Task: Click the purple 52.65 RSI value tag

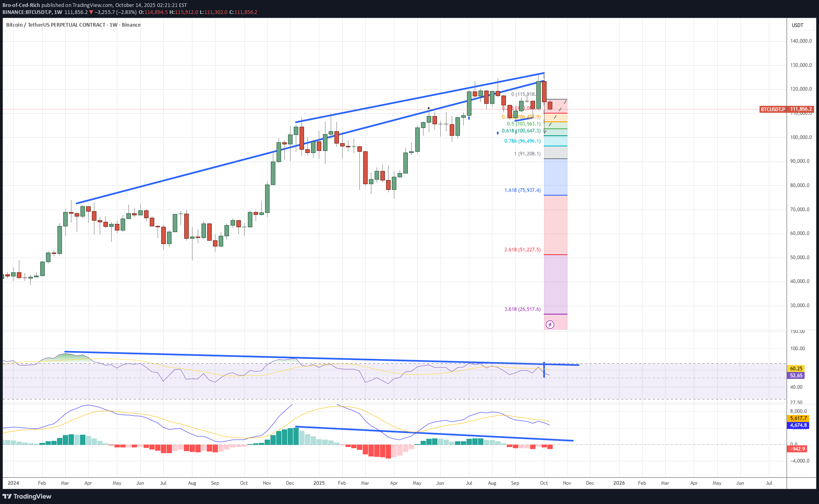Action: click(796, 376)
